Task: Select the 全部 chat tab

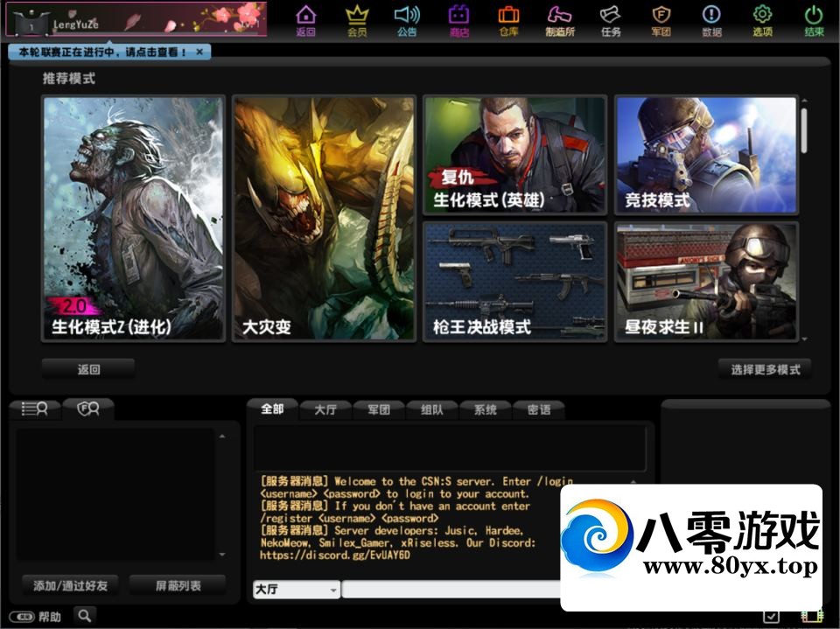Action: pos(272,409)
